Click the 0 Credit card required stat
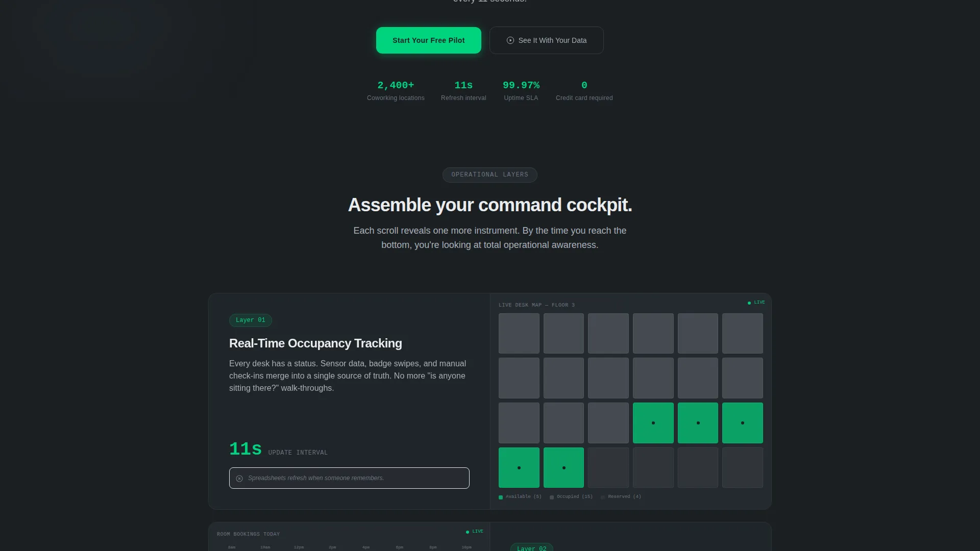 pyautogui.click(x=584, y=91)
